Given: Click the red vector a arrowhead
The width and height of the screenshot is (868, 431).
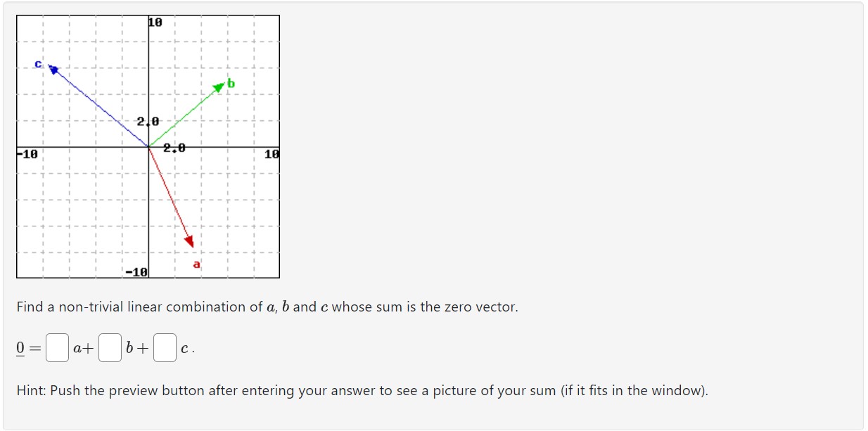Looking at the screenshot, I should [191, 240].
